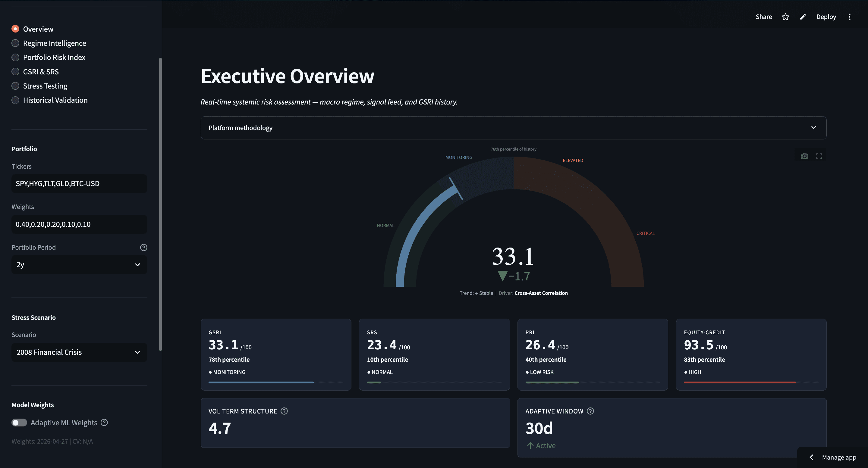Click the Portfolio Period help icon

(x=143, y=248)
